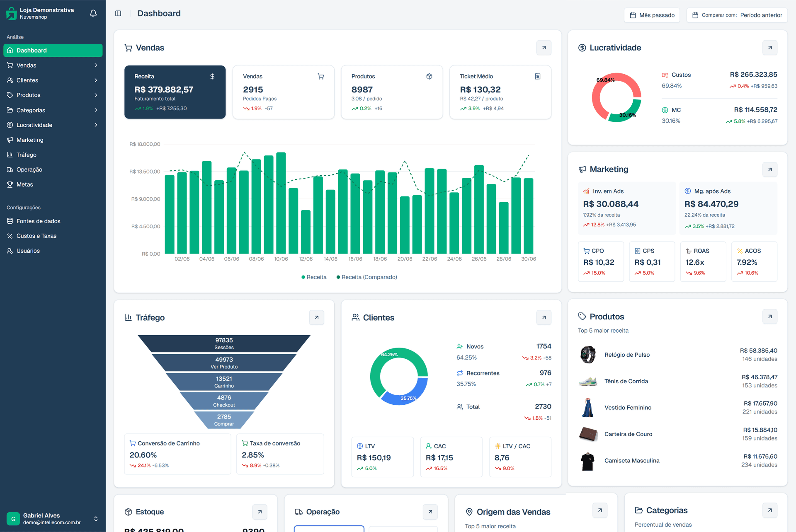Select the Custos e Taxas icon
The height and width of the screenshot is (532, 796).
click(10, 236)
